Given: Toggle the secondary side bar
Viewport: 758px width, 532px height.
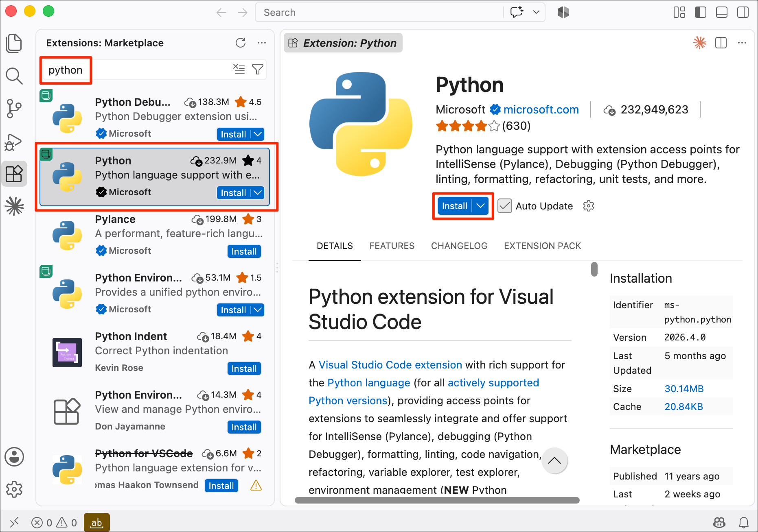Looking at the screenshot, I should (743, 12).
